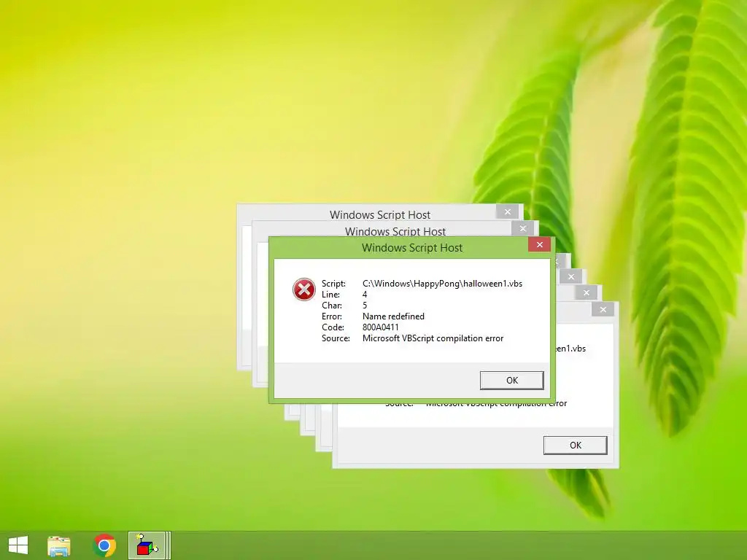Close the second stacked Windows Script Host dialog

pyautogui.click(x=522, y=228)
